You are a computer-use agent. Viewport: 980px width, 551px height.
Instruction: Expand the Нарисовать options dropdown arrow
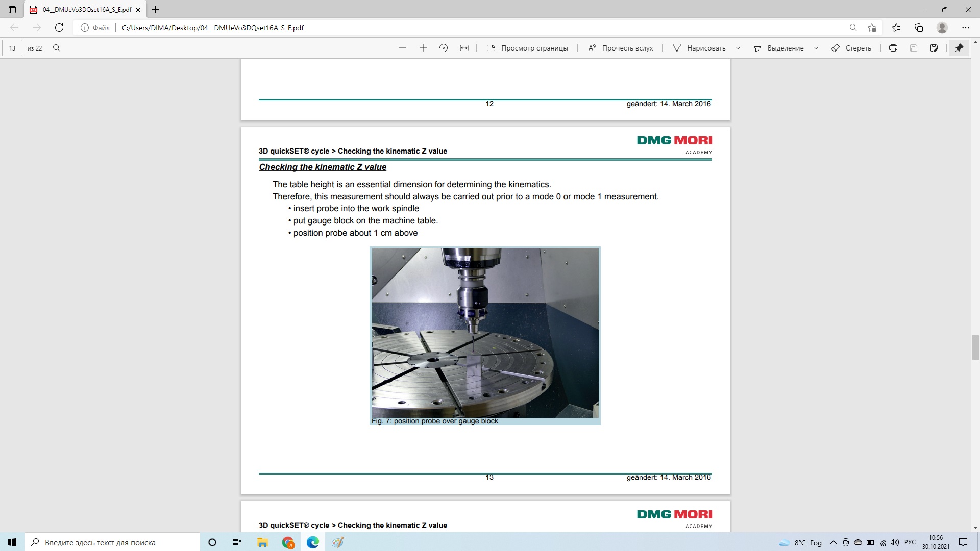point(738,48)
